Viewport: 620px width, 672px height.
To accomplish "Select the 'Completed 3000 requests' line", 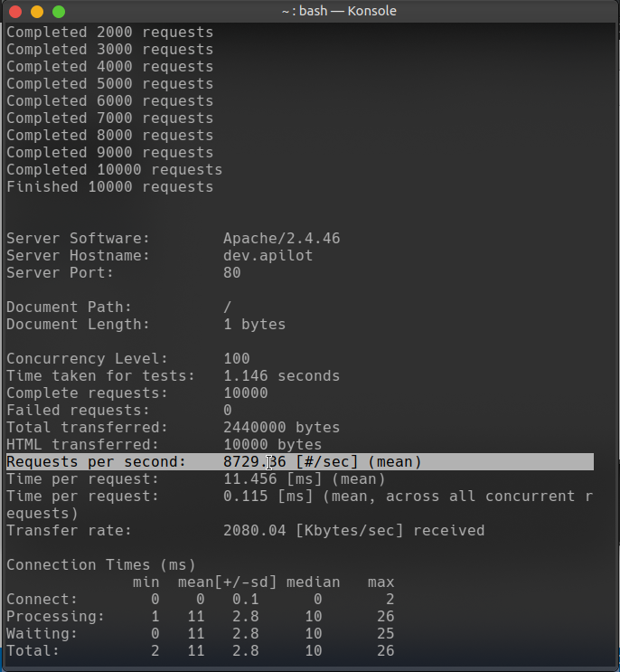I will [x=109, y=50].
